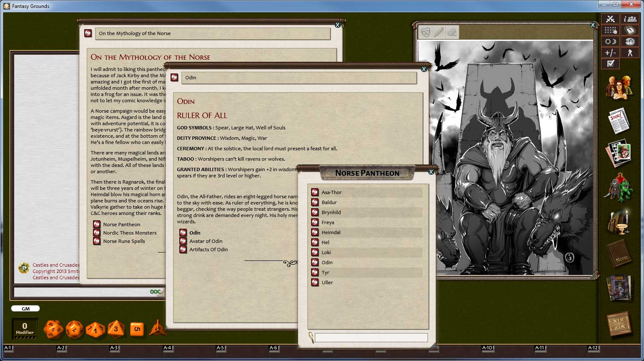Click the Modifier box to reset it
This screenshot has width=644, height=361.
(x=25, y=329)
